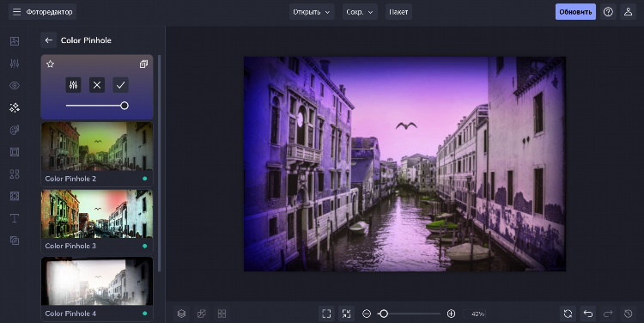Open effect settings sliders button

click(x=74, y=85)
